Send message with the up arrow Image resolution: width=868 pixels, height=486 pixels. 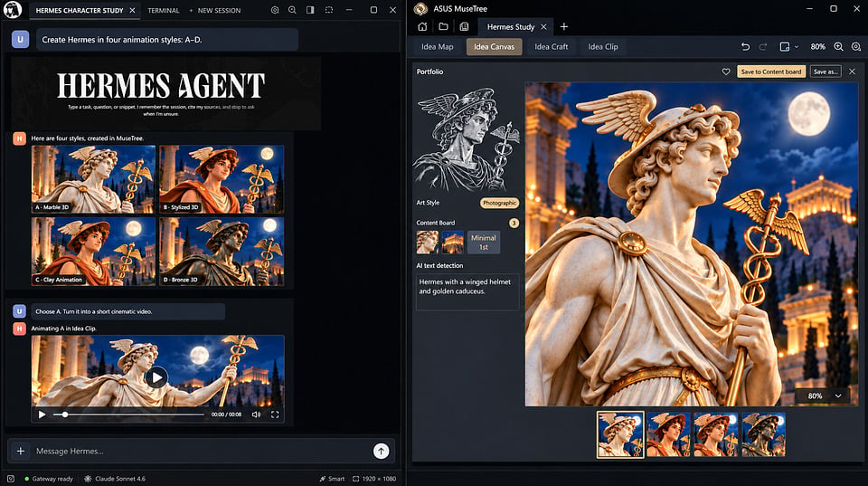[381, 451]
